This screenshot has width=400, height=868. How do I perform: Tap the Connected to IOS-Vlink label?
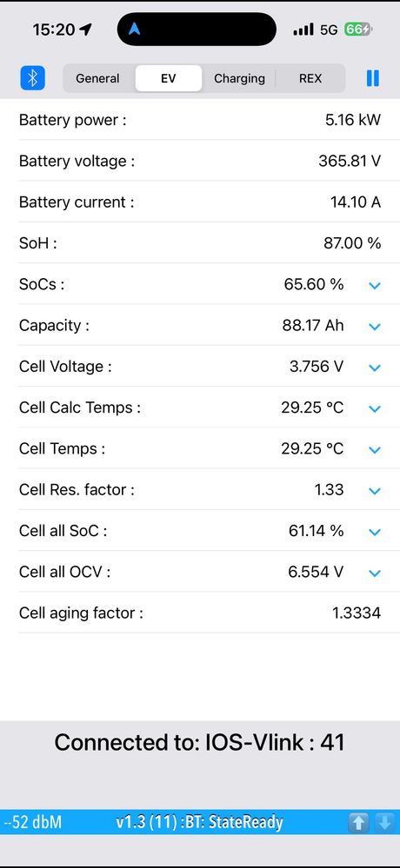[199, 742]
